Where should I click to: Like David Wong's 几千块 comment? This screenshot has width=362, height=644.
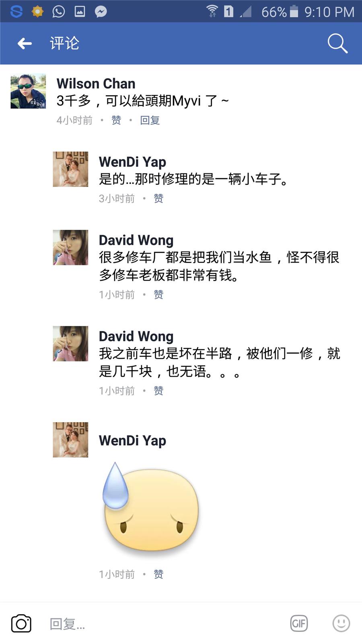coord(158,391)
